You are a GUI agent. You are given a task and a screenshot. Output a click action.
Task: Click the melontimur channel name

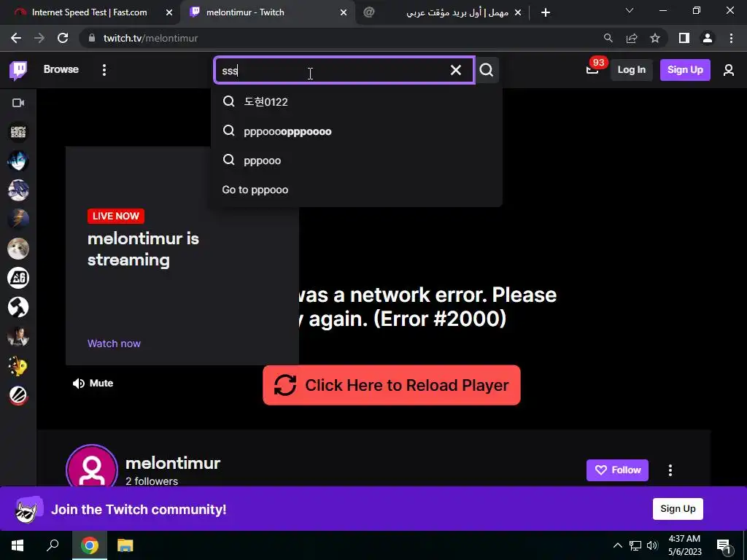[173, 463]
